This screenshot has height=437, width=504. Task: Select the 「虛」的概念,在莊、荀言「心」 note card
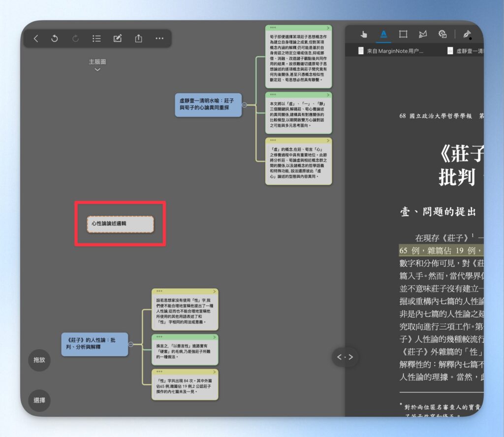[x=299, y=162]
